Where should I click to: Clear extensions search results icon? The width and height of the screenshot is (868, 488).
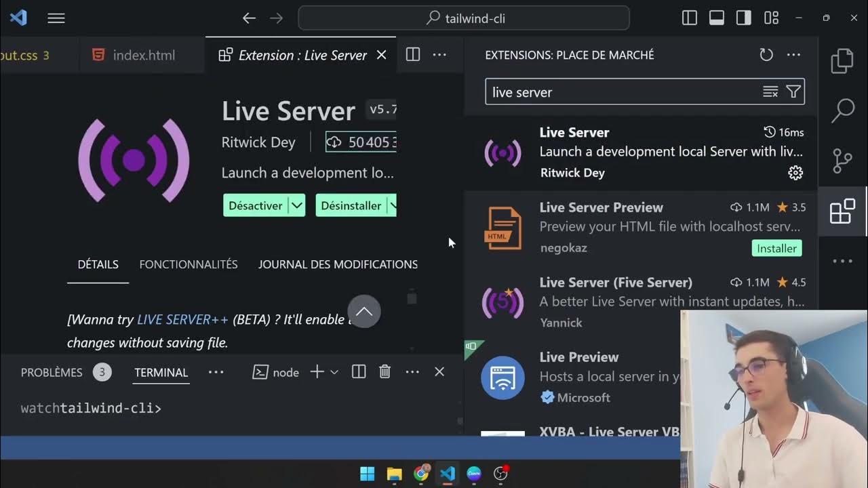[x=770, y=92]
